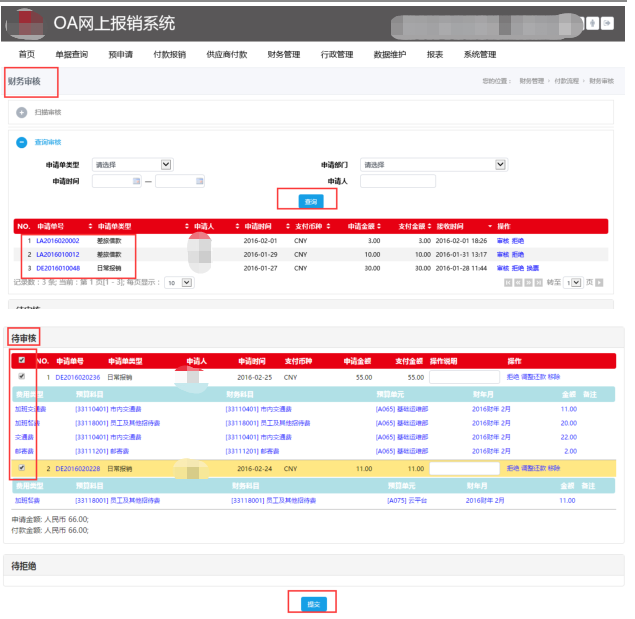Open the per-page display count dropdown

coord(179,283)
